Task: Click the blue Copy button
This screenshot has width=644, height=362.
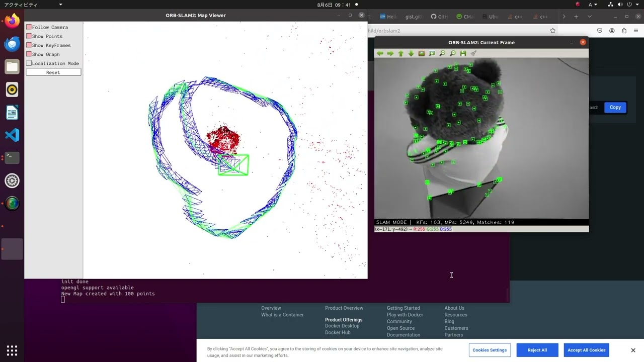Action: [615, 107]
